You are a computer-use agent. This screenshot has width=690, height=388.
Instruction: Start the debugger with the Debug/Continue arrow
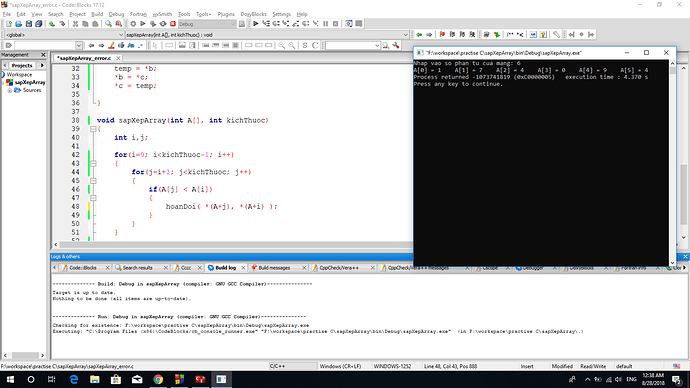(255, 24)
